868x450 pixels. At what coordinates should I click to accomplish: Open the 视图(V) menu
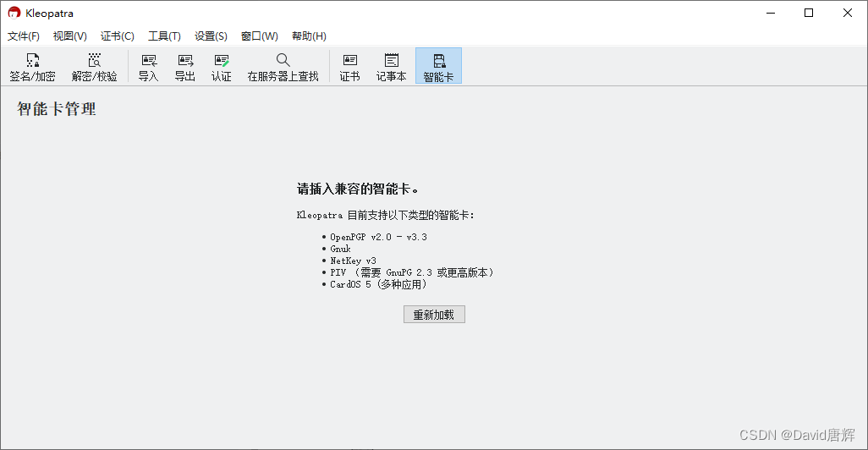69,36
